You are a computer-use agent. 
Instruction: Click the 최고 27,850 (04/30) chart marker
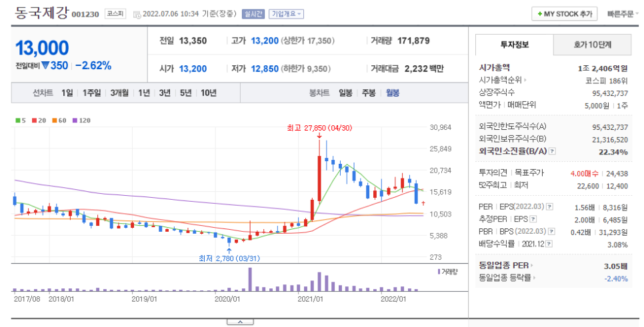pos(319,128)
